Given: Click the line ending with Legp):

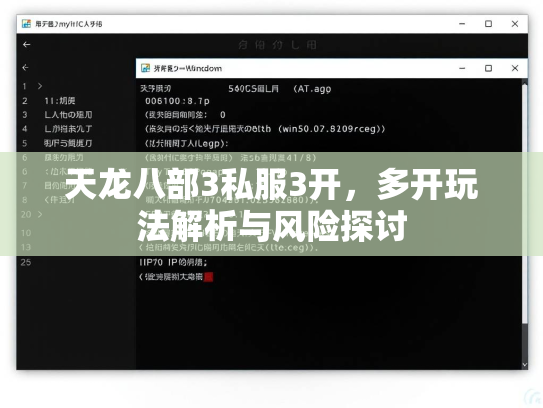Looking at the screenshot, I should (186, 143).
